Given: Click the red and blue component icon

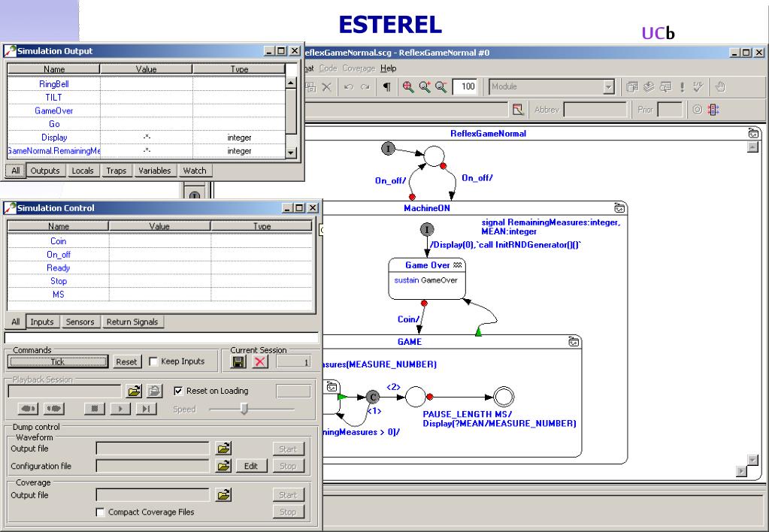Looking at the screenshot, I should (x=713, y=110).
